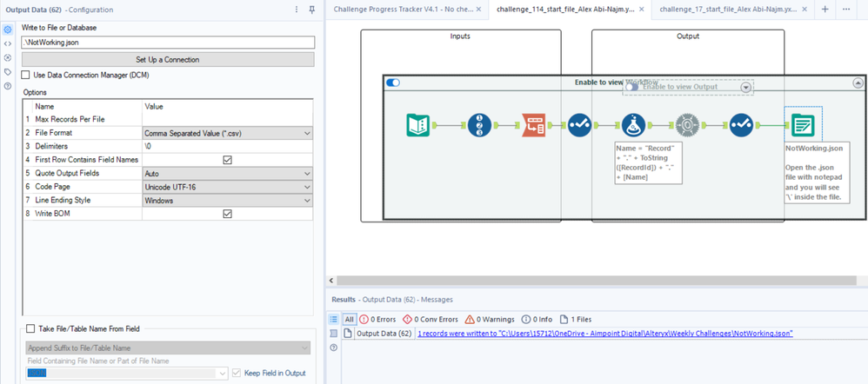The height and width of the screenshot is (384, 868).
Task: Select the orange Transpose tool on canvas
Action: click(x=534, y=125)
